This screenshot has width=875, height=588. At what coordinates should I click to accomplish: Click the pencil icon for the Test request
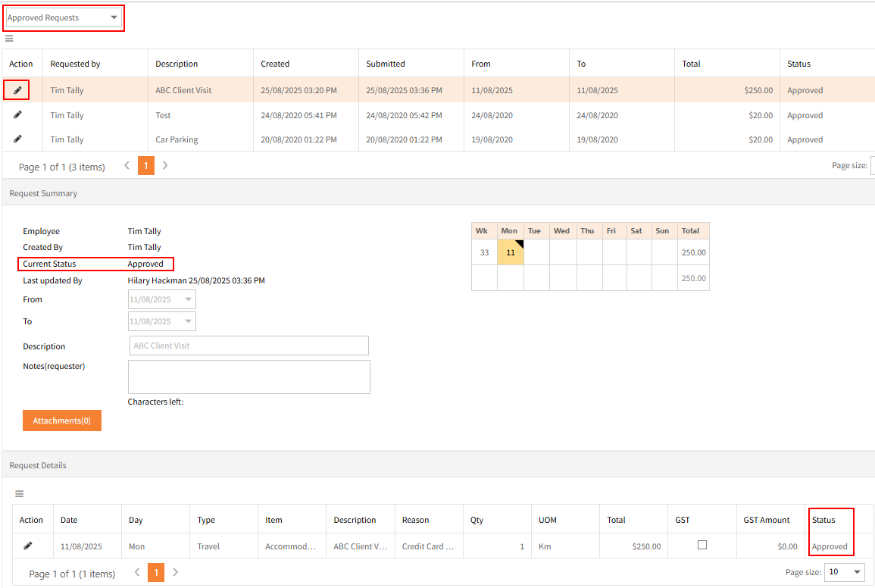pyautogui.click(x=17, y=114)
